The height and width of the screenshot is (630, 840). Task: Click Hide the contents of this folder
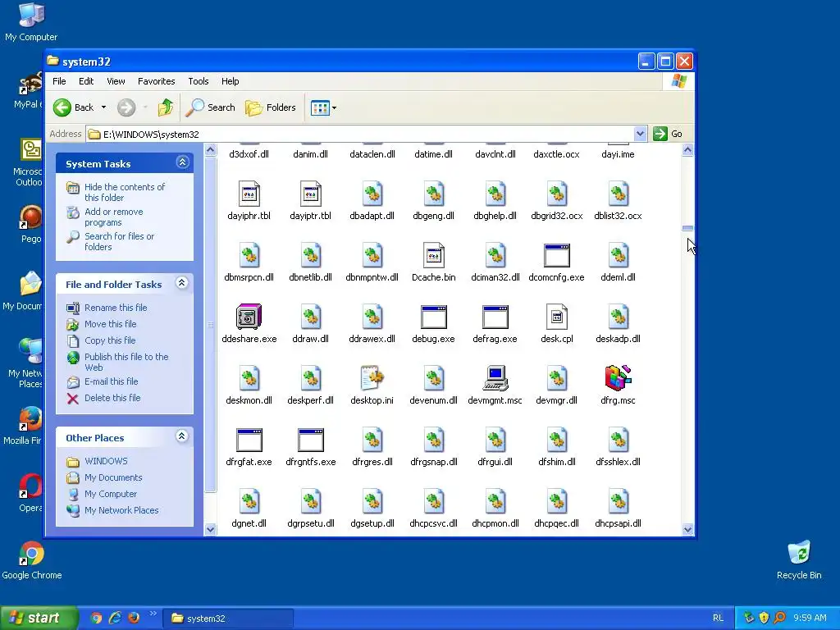click(x=125, y=192)
